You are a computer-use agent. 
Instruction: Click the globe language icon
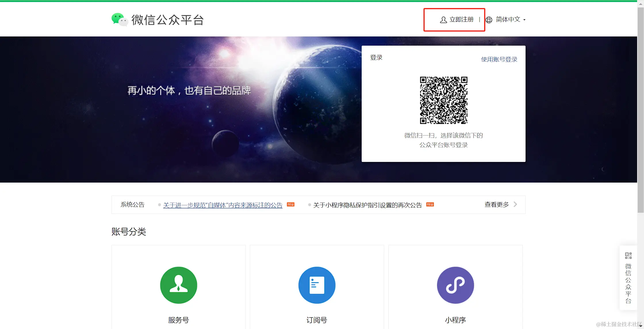pos(489,20)
